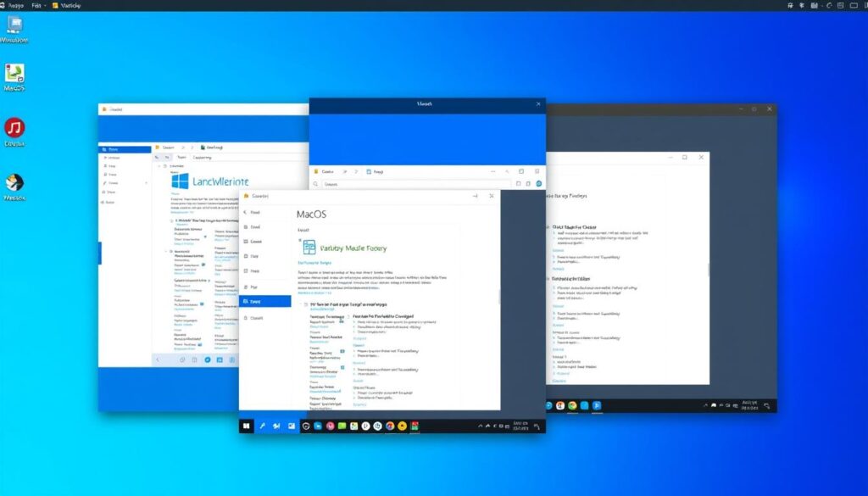Toggle the checkbox beside the bold list heading
Viewport: 868px width, 496px height.
(x=306, y=304)
